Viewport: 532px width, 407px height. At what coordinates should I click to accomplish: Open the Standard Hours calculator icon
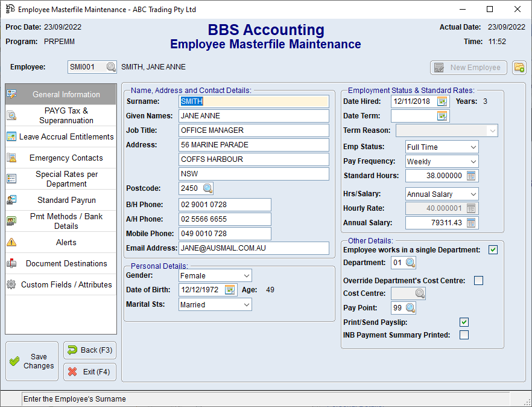click(x=472, y=176)
